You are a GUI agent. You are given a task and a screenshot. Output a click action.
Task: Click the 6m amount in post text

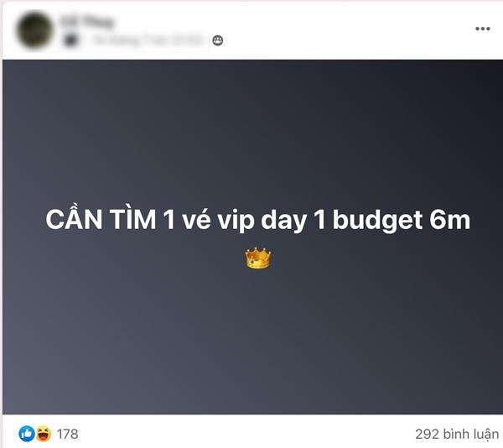click(x=449, y=220)
